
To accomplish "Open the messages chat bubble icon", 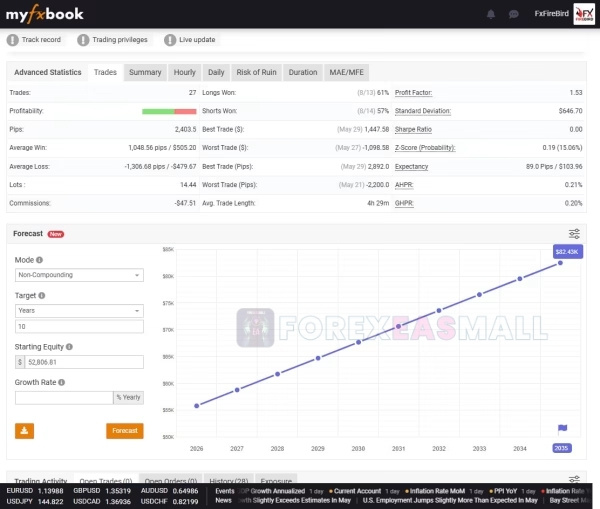I will click(x=514, y=14).
